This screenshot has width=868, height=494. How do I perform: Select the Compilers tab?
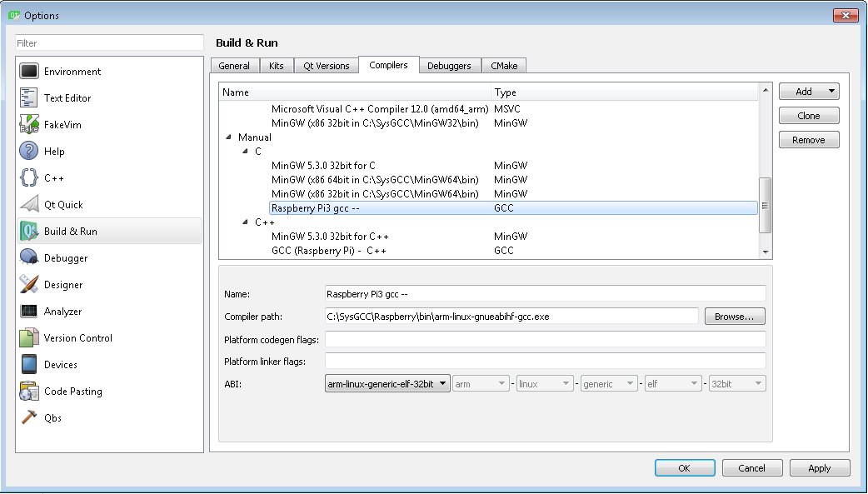click(x=389, y=65)
